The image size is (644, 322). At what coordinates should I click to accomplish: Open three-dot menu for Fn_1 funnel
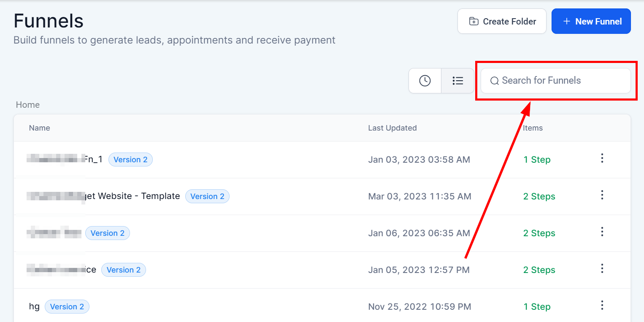602,158
